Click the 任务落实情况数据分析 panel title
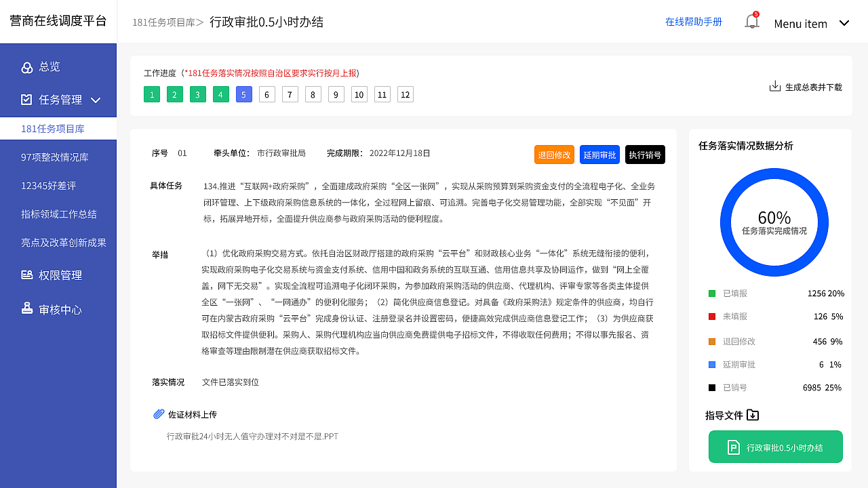Viewport: 868px width, 488px height. click(x=746, y=146)
